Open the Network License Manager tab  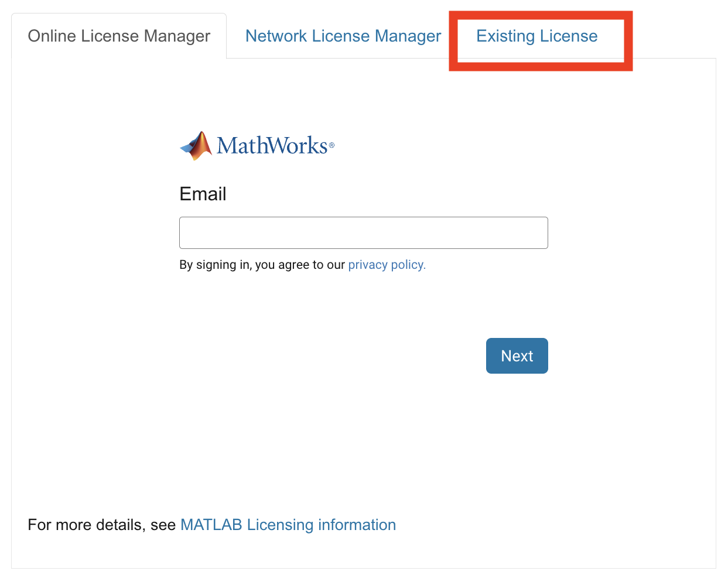pos(343,36)
